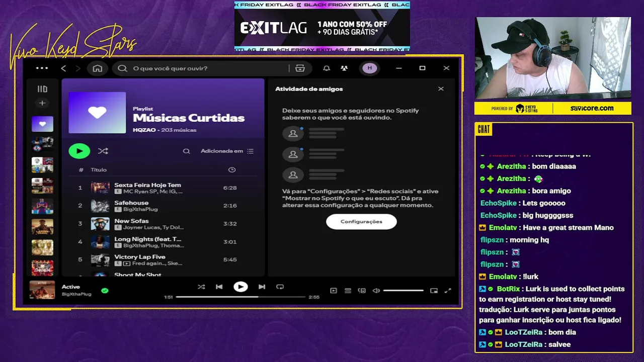Viewport: 644px width, 362px height.
Task: Create a playlist with the plus icon
Action: (x=42, y=103)
